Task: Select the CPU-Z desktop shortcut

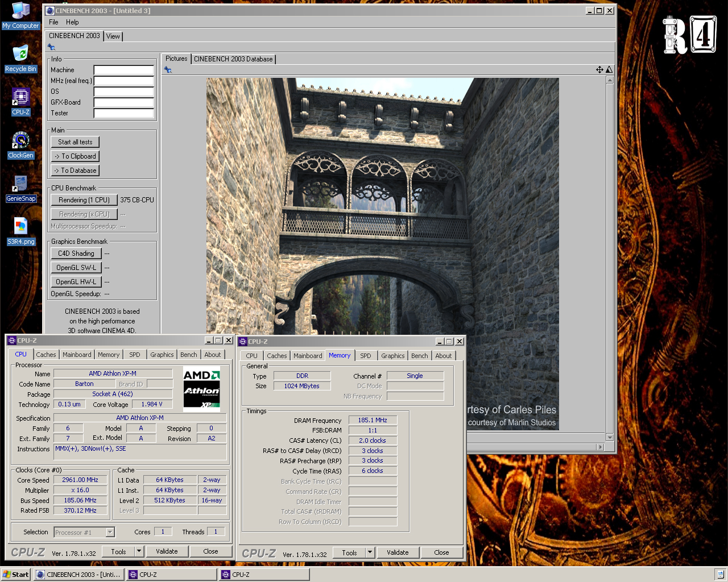Action: [20, 102]
